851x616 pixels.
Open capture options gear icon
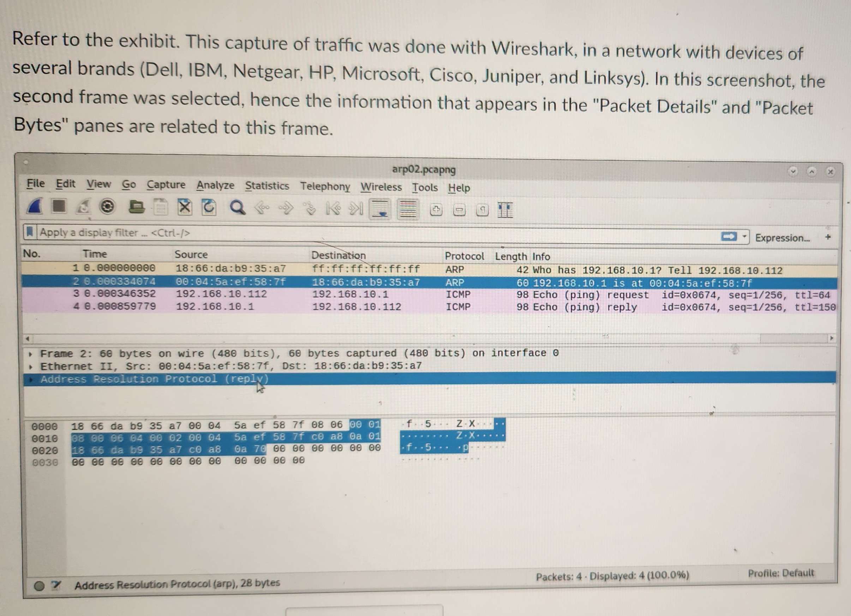107,207
